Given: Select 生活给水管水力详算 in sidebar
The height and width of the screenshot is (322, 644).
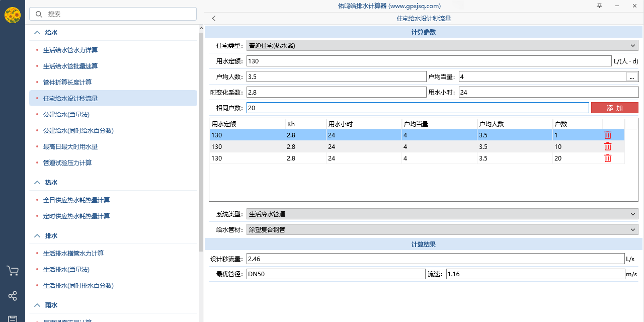Looking at the screenshot, I should coord(70,50).
